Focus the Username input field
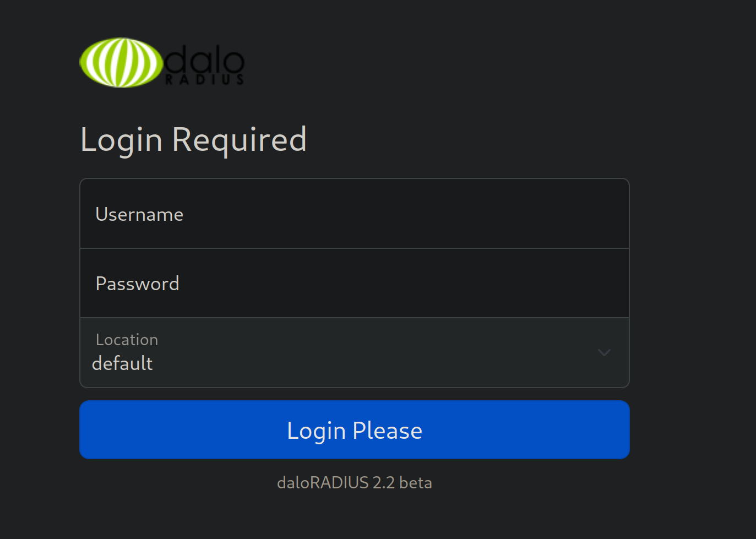The height and width of the screenshot is (539, 756). click(x=355, y=214)
